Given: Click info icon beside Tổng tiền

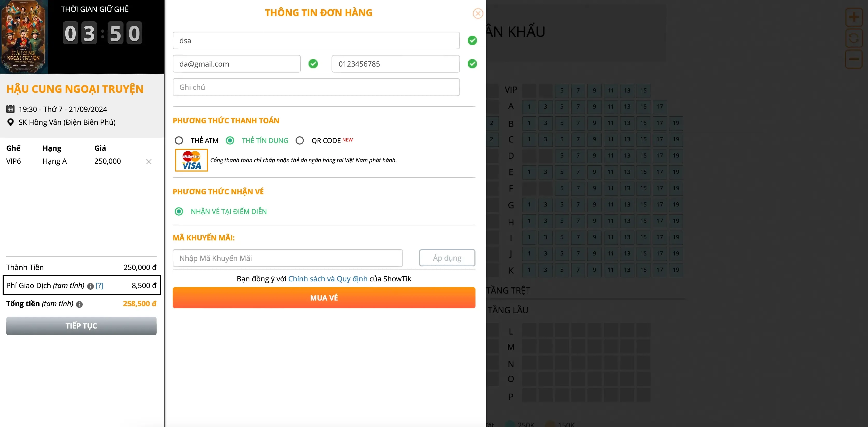Looking at the screenshot, I should tap(80, 304).
